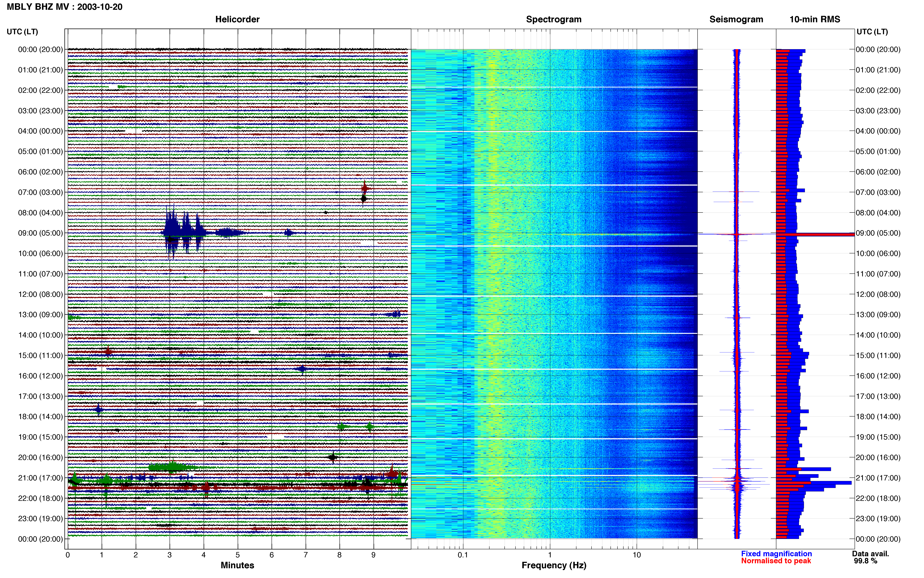Click the 'Data avail.' label
The image size is (924, 578).
(x=870, y=554)
